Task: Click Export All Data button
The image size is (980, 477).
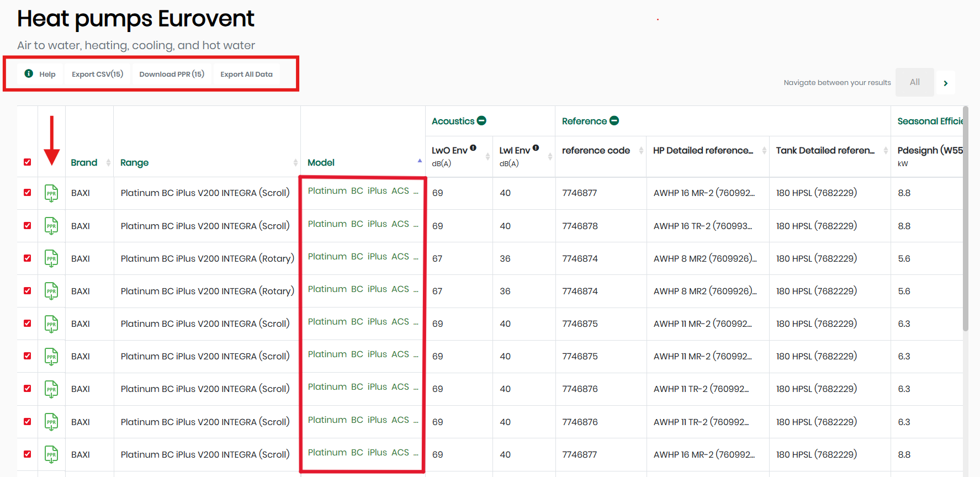Action: tap(246, 74)
